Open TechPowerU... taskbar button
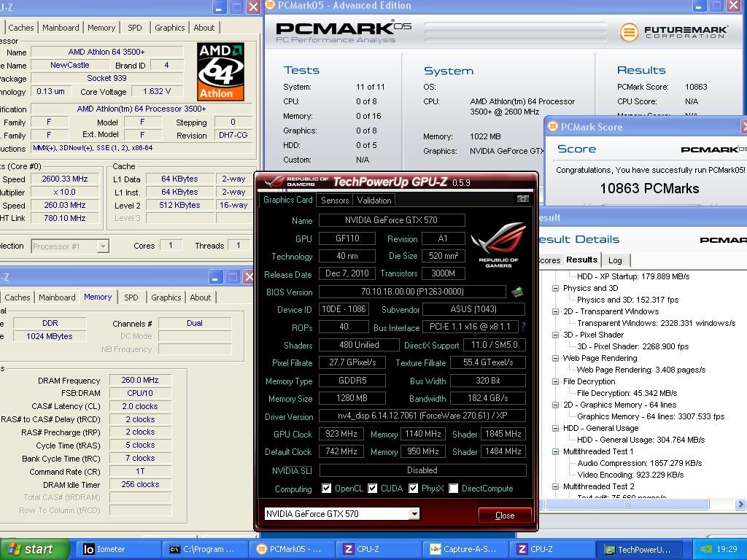The image size is (747, 560). point(640,549)
